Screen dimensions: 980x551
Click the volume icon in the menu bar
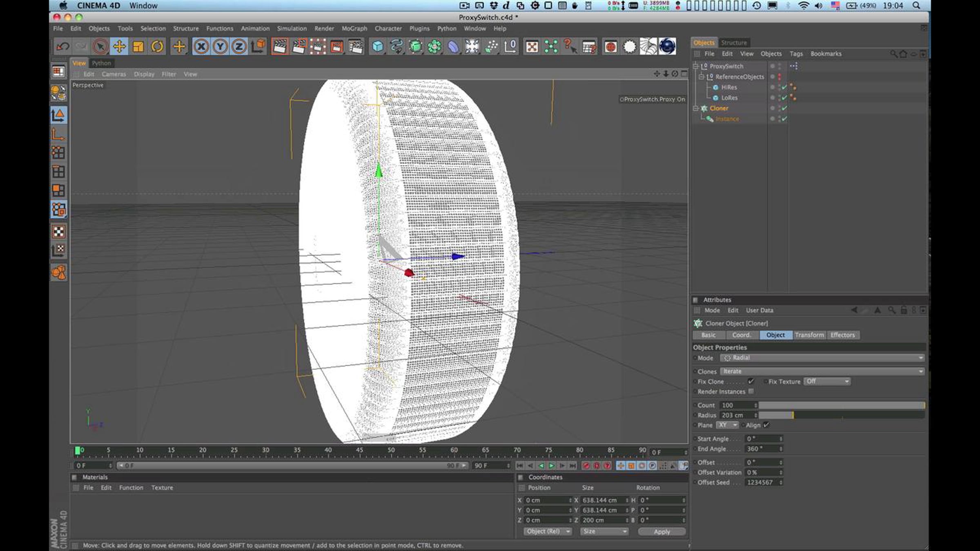(x=819, y=6)
